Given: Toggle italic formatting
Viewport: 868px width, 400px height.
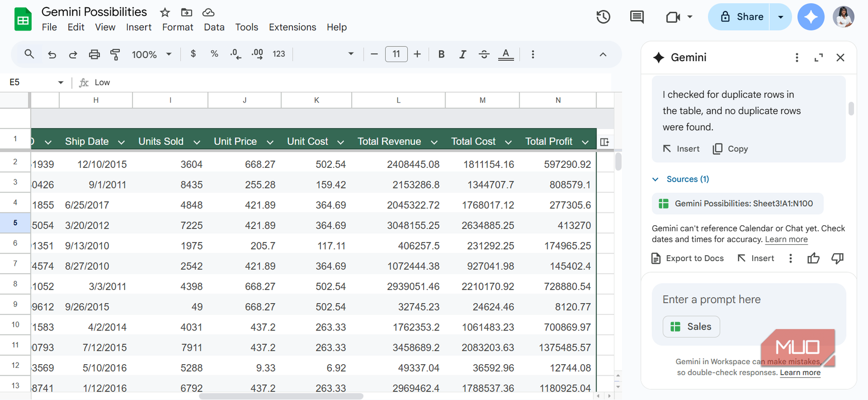Looking at the screenshot, I should pyautogui.click(x=462, y=54).
